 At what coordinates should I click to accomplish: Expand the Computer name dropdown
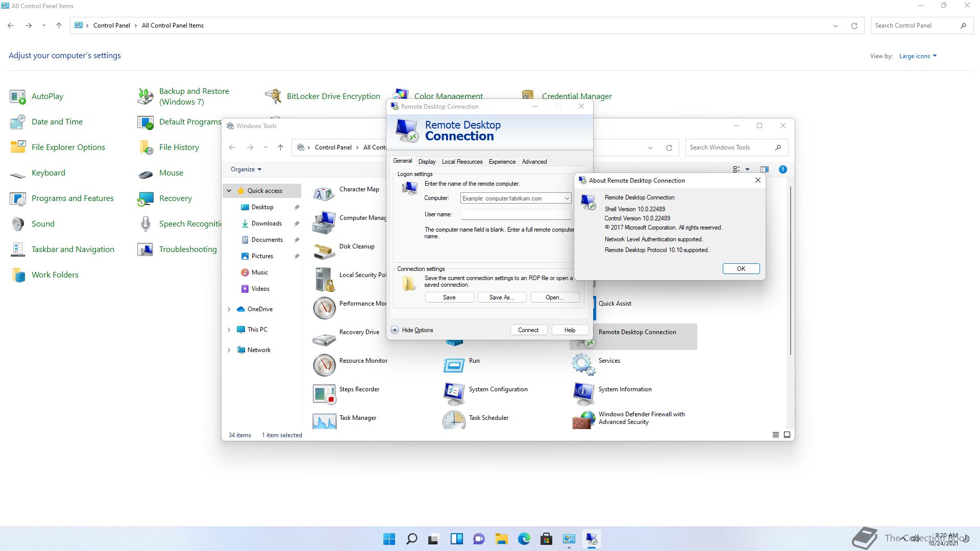pyautogui.click(x=567, y=198)
